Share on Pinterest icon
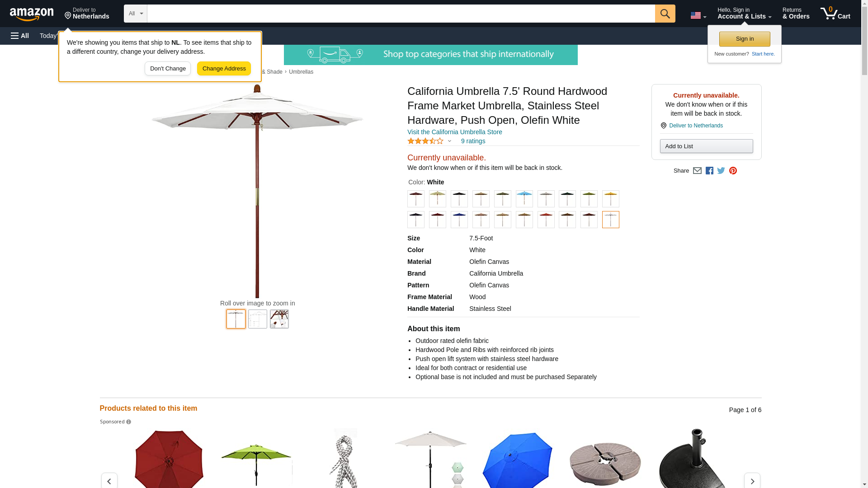The image size is (868, 488). click(x=733, y=171)
